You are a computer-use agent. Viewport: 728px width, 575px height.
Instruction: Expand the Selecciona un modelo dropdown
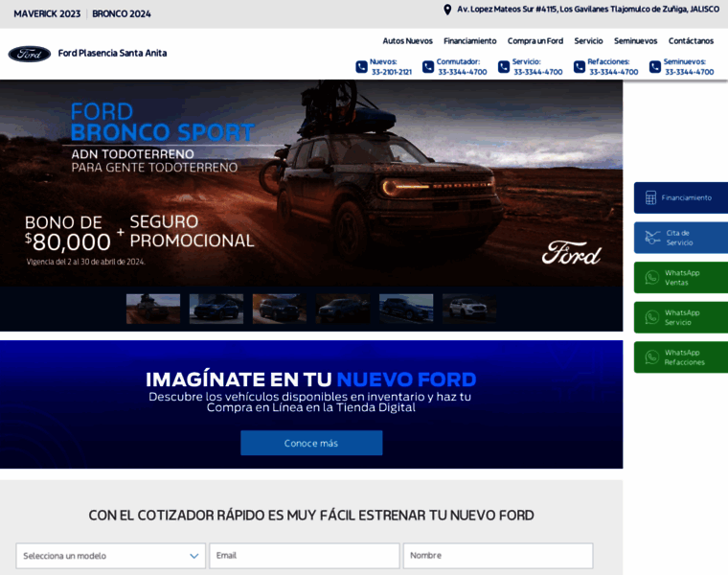[110, 556]
